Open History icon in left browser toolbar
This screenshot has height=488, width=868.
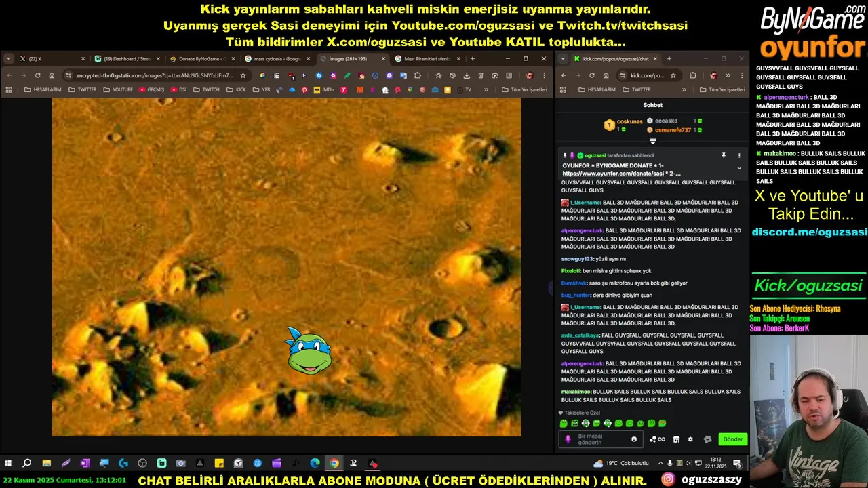tap(452, 75)
